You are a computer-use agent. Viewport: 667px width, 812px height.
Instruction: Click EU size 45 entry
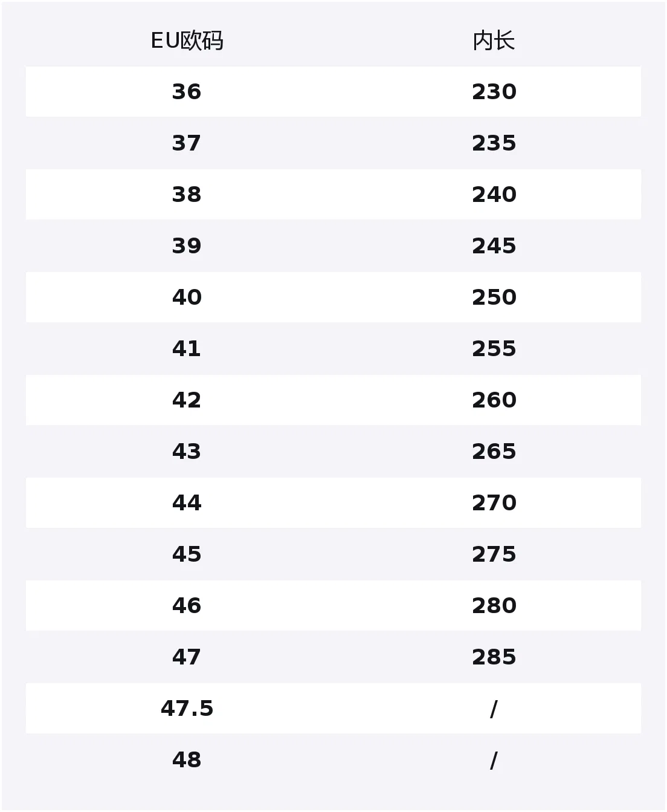pos(186,554)
